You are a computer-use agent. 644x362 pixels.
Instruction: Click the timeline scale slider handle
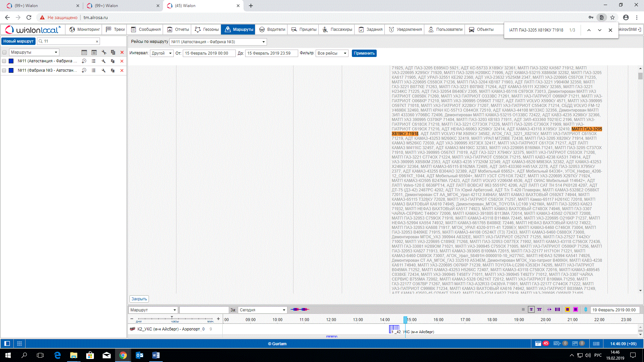(x=172, y=318)
